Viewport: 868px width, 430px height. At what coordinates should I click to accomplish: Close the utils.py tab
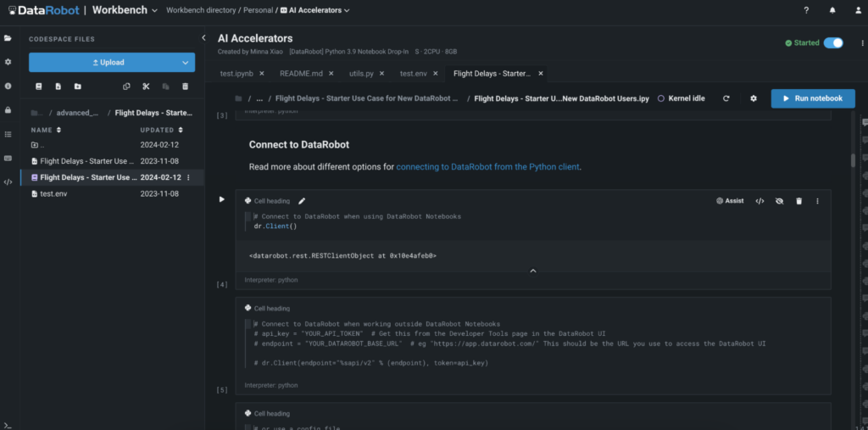click(x=383, y=73)
